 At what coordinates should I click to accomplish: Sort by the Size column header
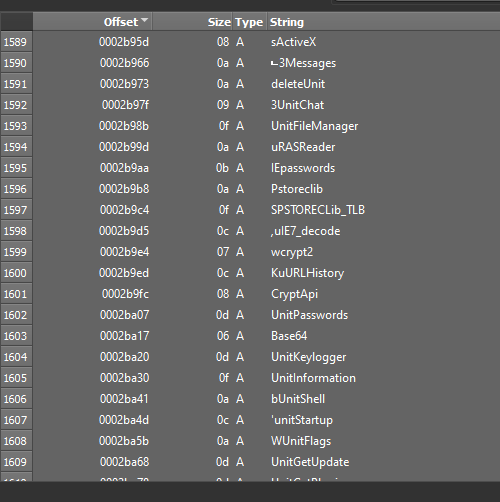[x=192, y=22]
